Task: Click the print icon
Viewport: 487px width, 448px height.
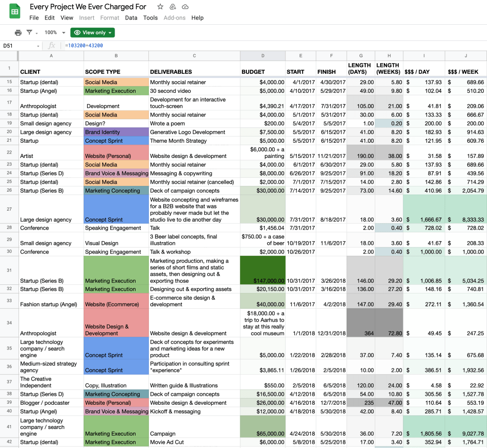Action: [x=18, y=33]
